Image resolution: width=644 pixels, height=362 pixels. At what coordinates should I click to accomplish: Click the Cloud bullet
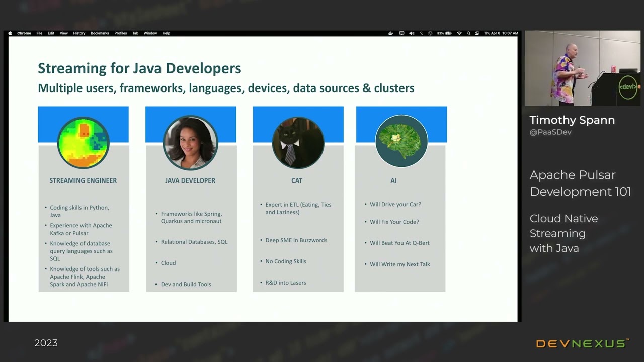(168, 263)
